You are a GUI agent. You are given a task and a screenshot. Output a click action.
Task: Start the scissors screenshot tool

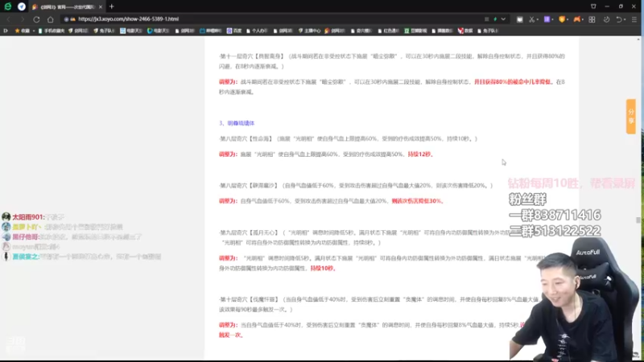pyautogui.click(x=531, y=19)
